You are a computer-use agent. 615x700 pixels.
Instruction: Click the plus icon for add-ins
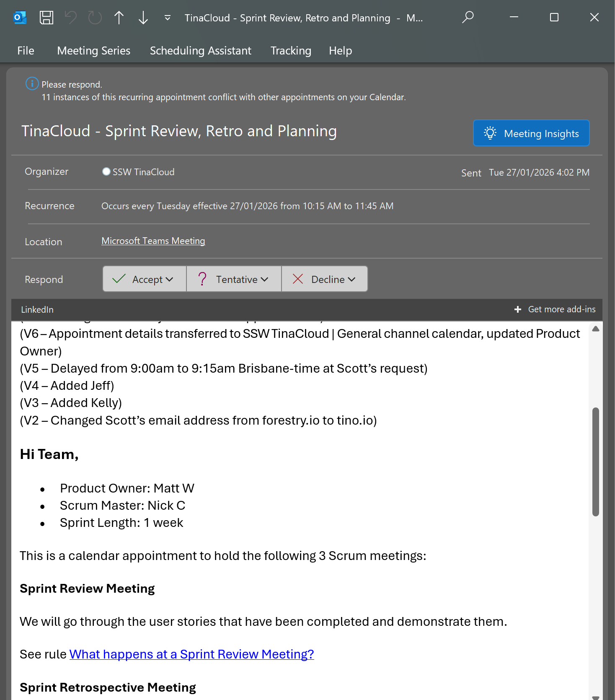[x=518, y=309]
